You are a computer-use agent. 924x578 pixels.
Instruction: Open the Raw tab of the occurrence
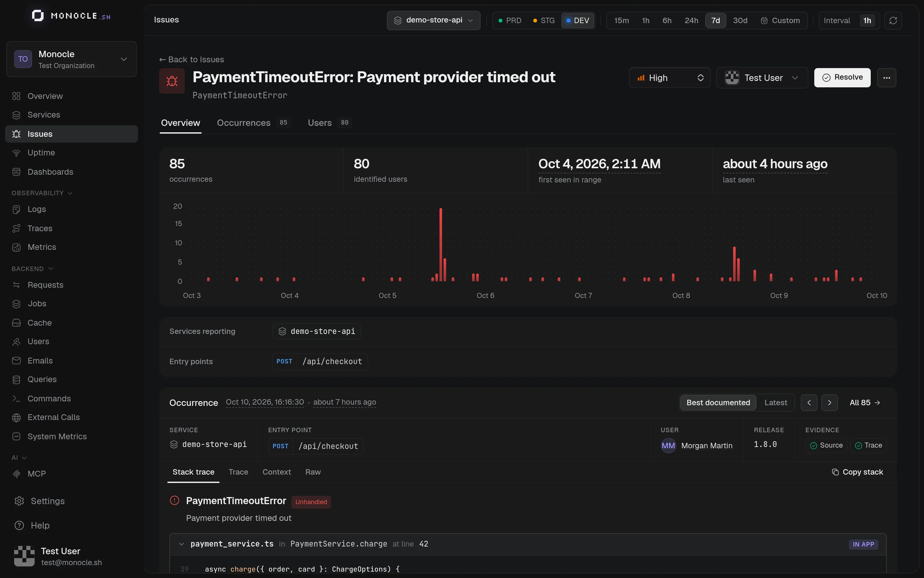pyautogui.click(x=313, y=472)
